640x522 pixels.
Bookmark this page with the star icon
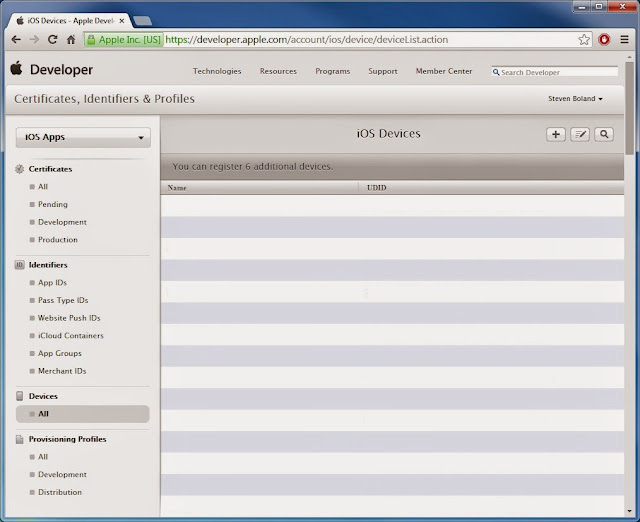(x=584, y=40)
